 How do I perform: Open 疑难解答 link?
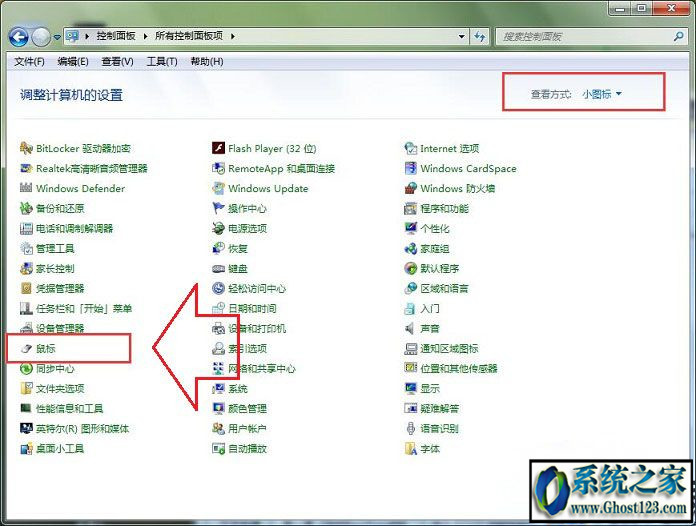[440, 409]
